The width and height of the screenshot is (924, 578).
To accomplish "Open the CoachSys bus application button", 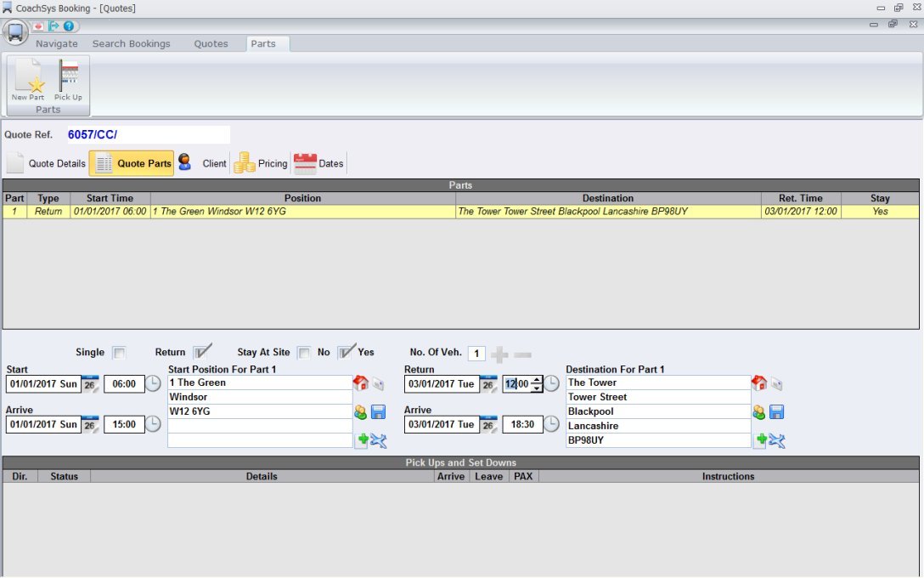I will [x=14, y=32].
